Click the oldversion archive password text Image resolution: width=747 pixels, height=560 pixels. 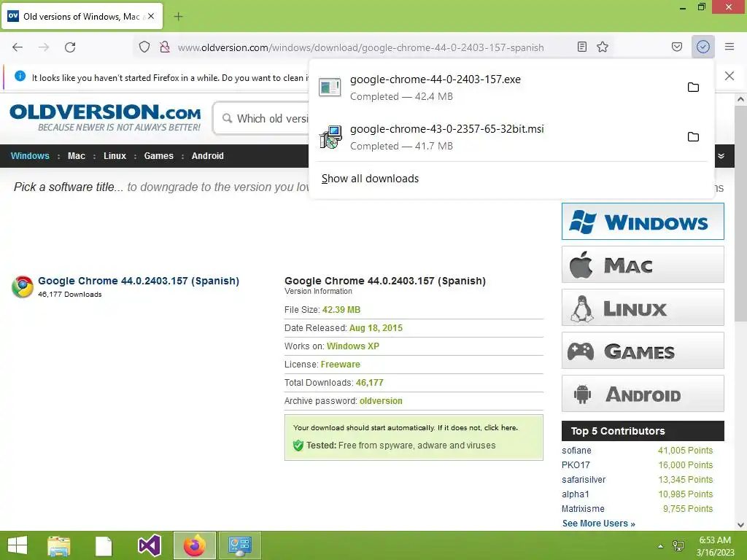[x=381, y=401]
